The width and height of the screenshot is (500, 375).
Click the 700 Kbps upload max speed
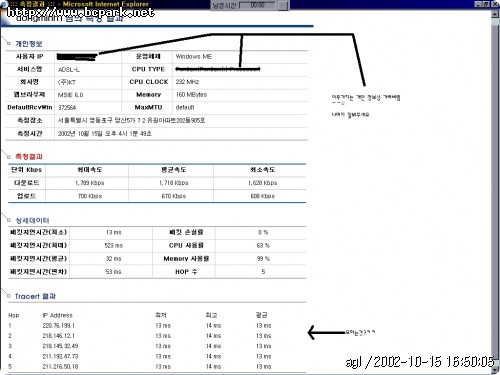click(x=90, y=196)
